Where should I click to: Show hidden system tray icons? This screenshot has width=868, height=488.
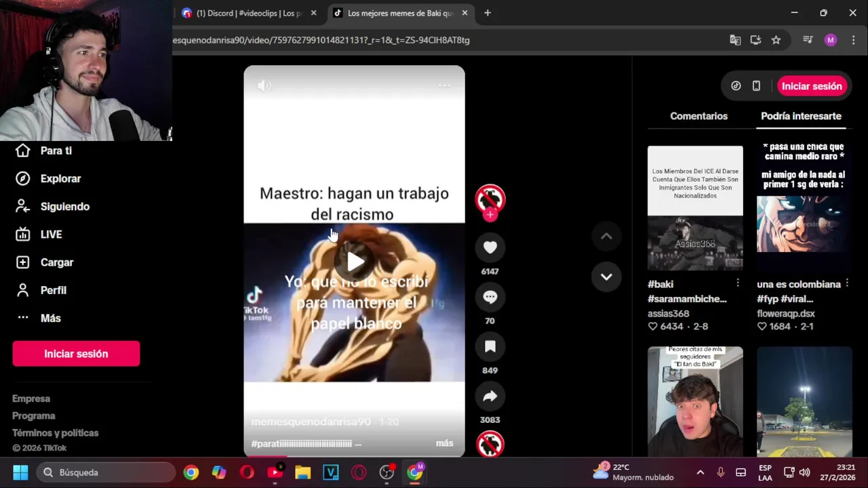pyautogui.click(x=701, y=472)
